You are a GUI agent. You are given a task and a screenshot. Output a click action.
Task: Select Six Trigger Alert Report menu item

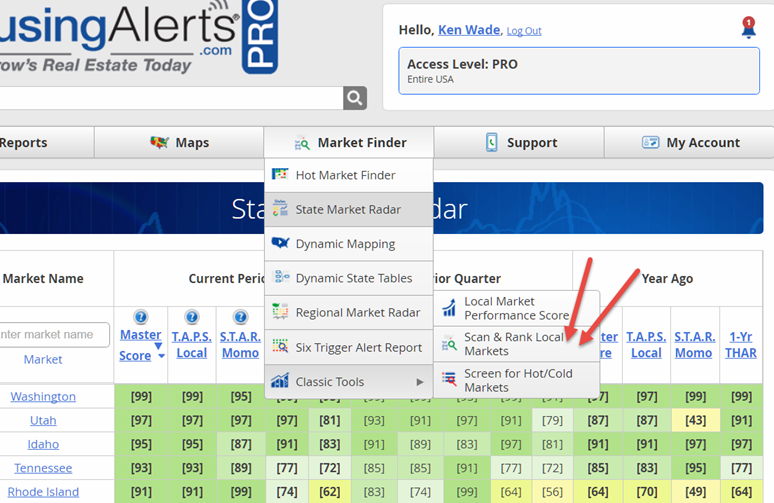[349, 347]
